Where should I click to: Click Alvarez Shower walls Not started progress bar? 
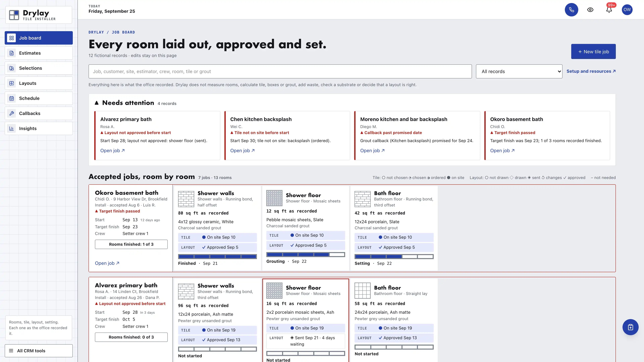pos(217,349)
